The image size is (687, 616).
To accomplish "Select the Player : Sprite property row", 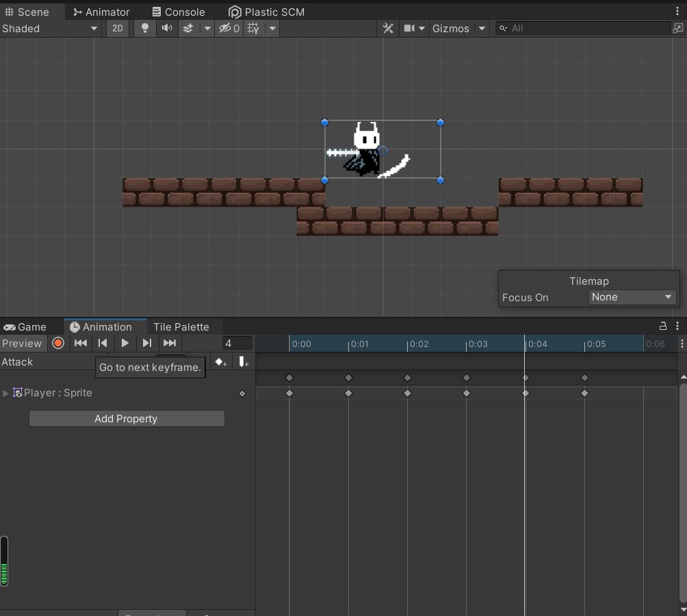I will 127,393.
